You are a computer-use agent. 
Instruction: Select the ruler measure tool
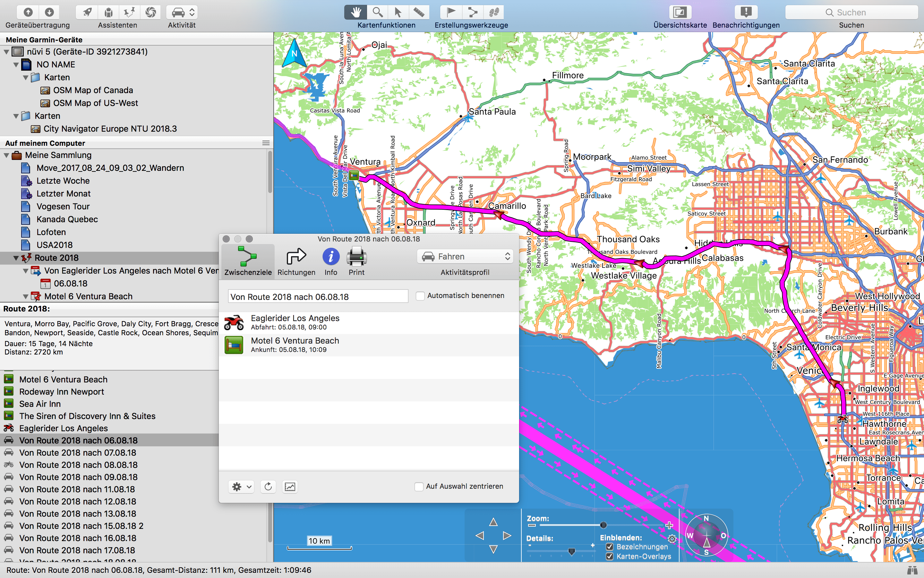click(419, 12)
